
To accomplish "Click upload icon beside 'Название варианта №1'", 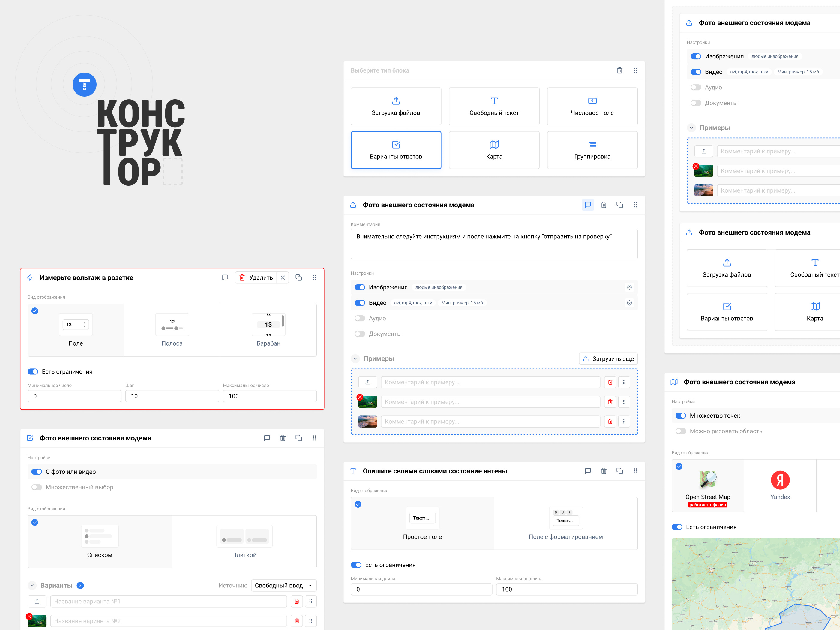I will click(37, 601).
